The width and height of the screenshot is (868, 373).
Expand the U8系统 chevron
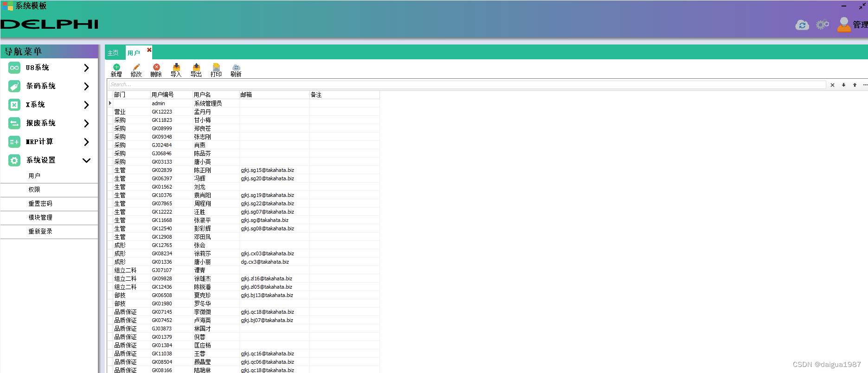(86, 68)
